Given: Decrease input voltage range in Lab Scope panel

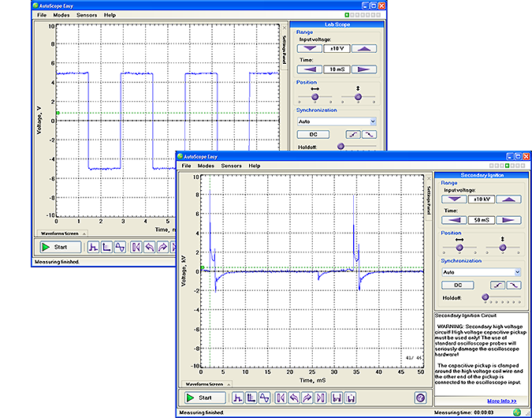Looking at the screenshot, I should click(310, 49).
